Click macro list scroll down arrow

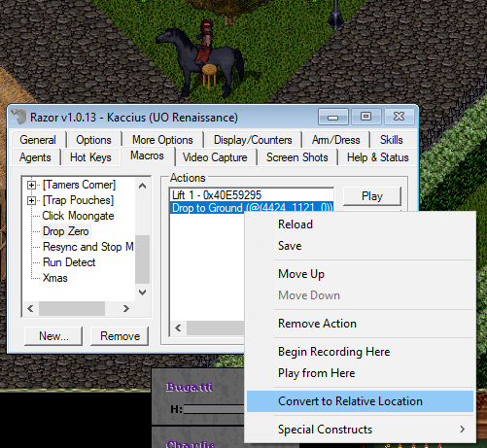tap(142, 293)
